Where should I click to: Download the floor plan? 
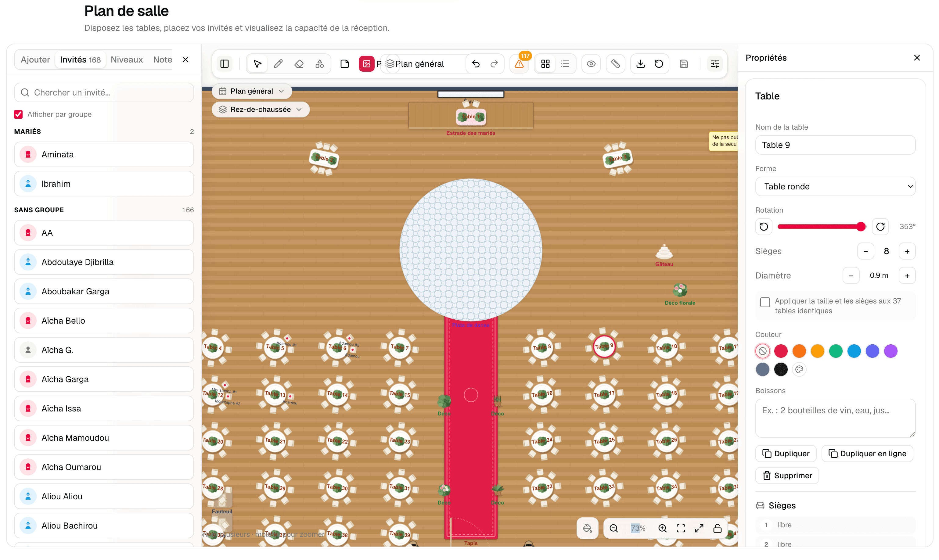[640, 64]
